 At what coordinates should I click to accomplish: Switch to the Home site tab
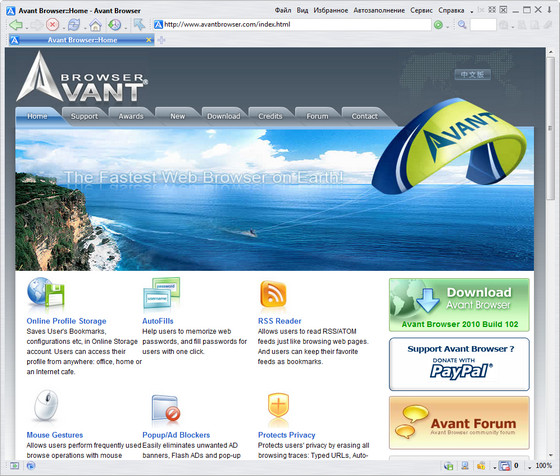tap(37, 116)
